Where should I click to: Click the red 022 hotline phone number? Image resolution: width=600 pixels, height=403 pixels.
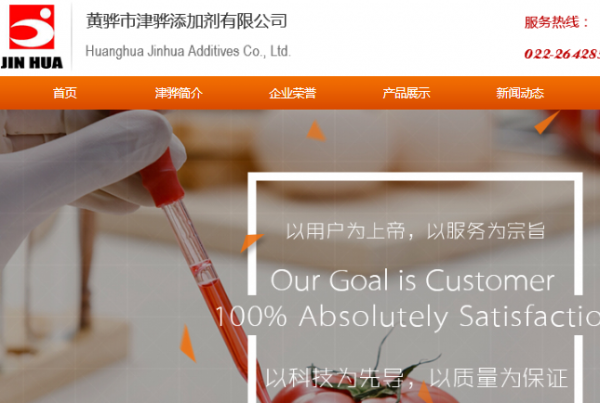pyautogui.click(x=562, y=54)
